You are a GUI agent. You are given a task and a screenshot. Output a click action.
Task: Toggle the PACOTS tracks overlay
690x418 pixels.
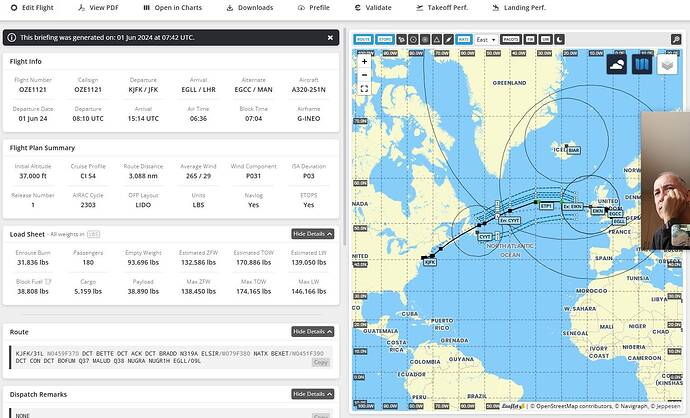(510, 40)
